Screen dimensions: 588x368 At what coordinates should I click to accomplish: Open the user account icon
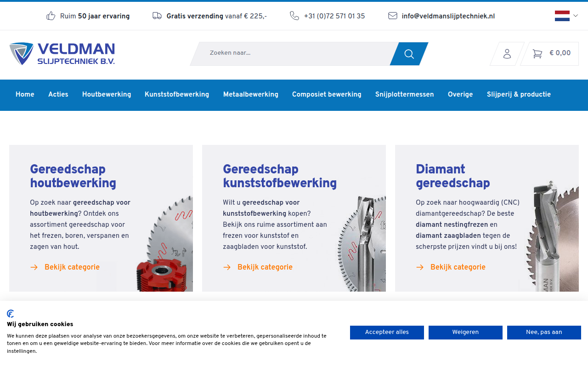pyautogui.click(x=507, y=54)
